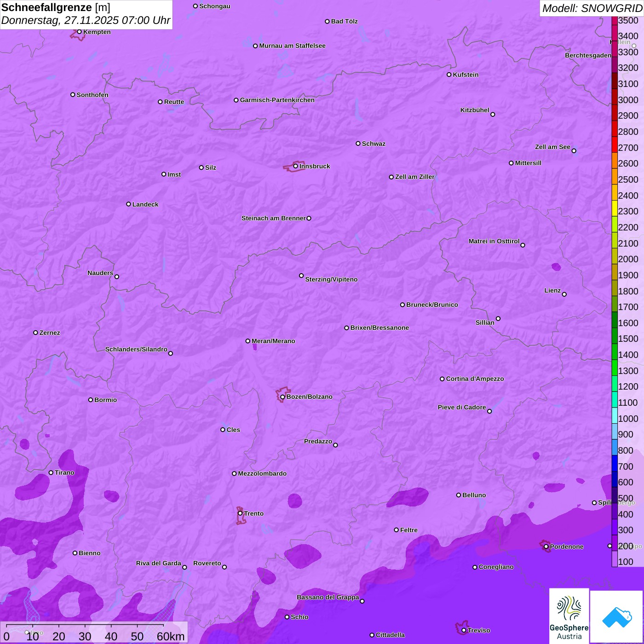Click the Sonthofen label

(x=92, y=95)
